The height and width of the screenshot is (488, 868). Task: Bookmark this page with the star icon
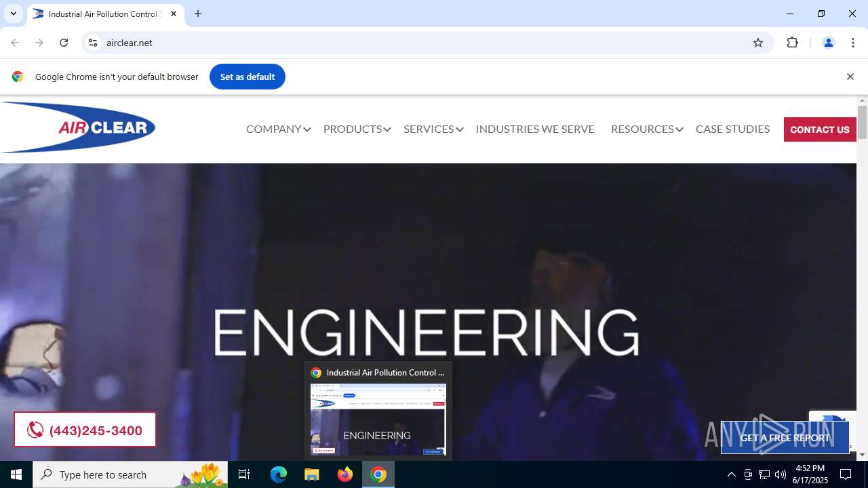(758, 43)
